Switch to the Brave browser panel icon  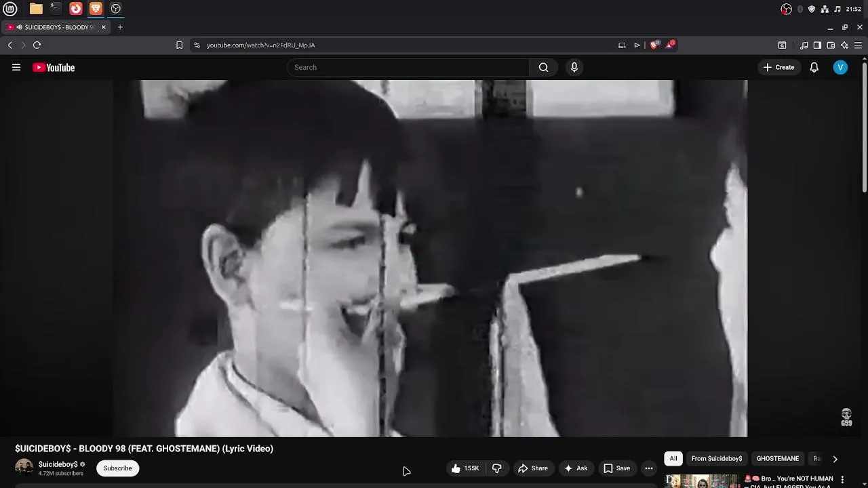[x=96, y=9]
